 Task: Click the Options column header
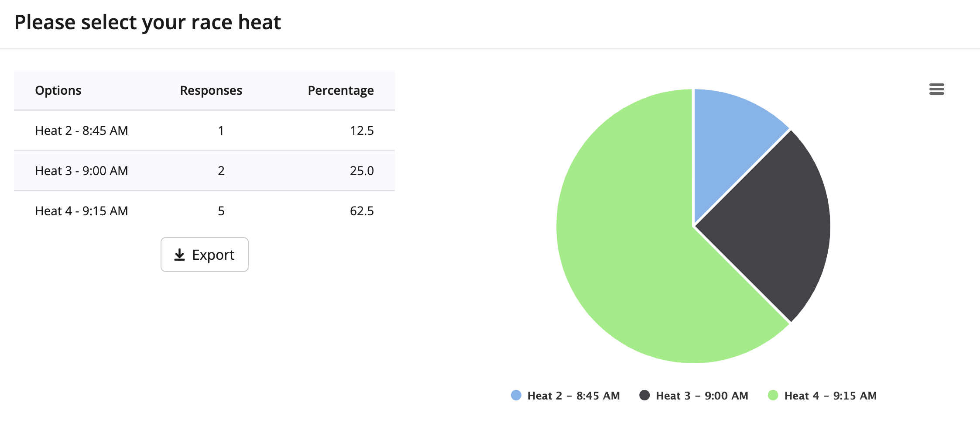[58, 90]
